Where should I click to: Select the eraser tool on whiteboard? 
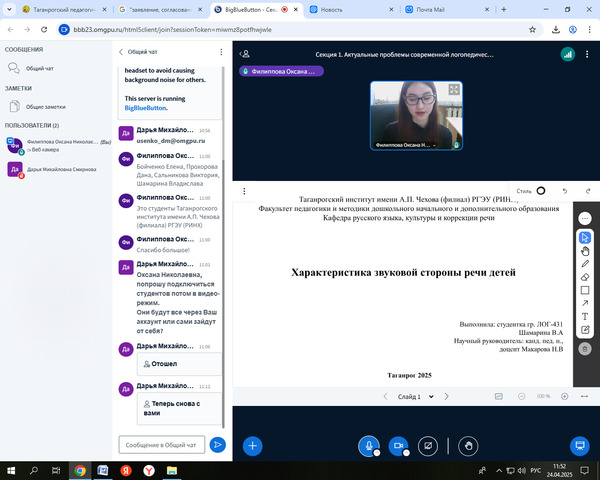(x=586, y=277)
